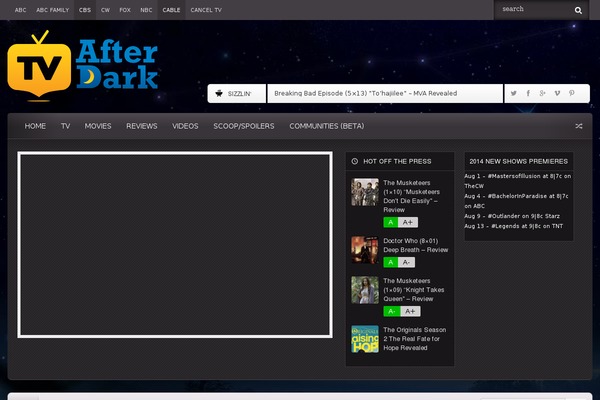This screenshot has width=600, height=400.
Task: Go to the Videos navigation tab
Action: point(185,126)
